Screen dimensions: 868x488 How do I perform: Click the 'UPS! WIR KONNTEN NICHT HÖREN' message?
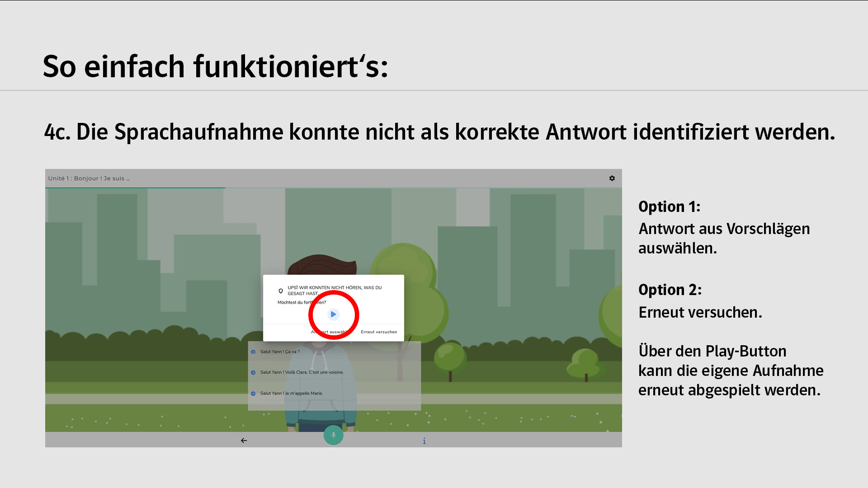[x=335, y=291]
